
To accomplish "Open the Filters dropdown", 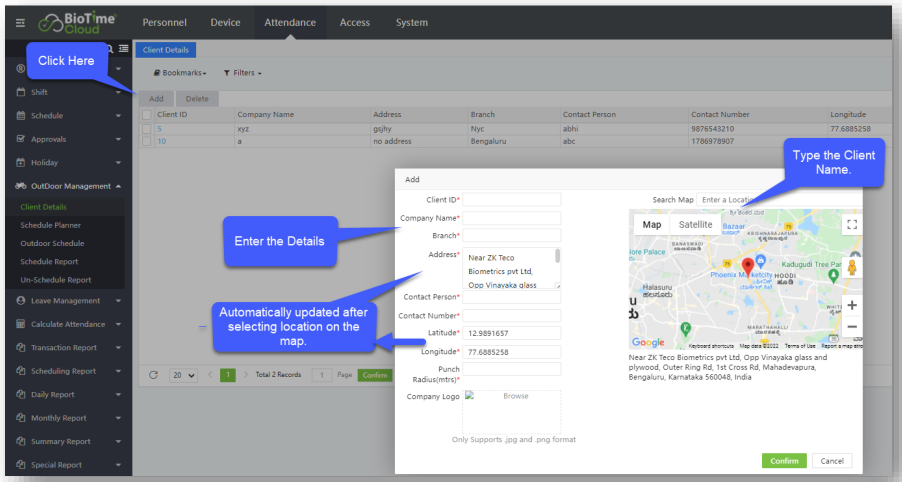I will pos(242,73).
